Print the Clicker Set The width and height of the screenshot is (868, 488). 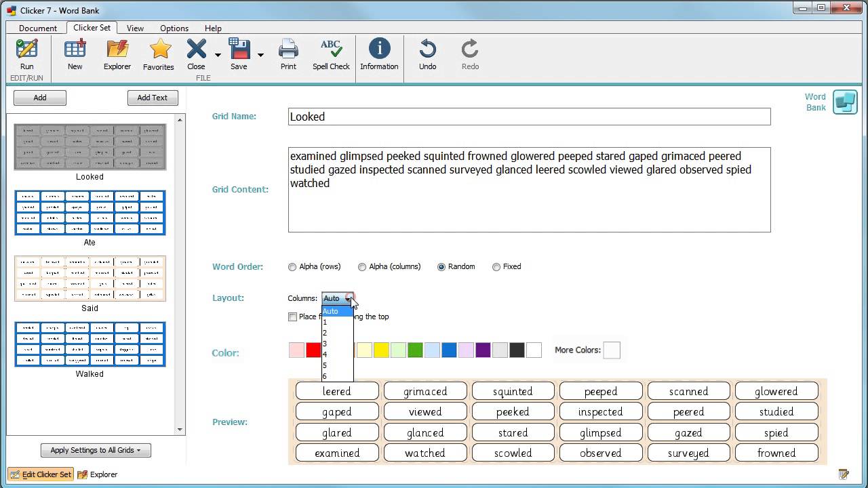click(x=288, y=54)
